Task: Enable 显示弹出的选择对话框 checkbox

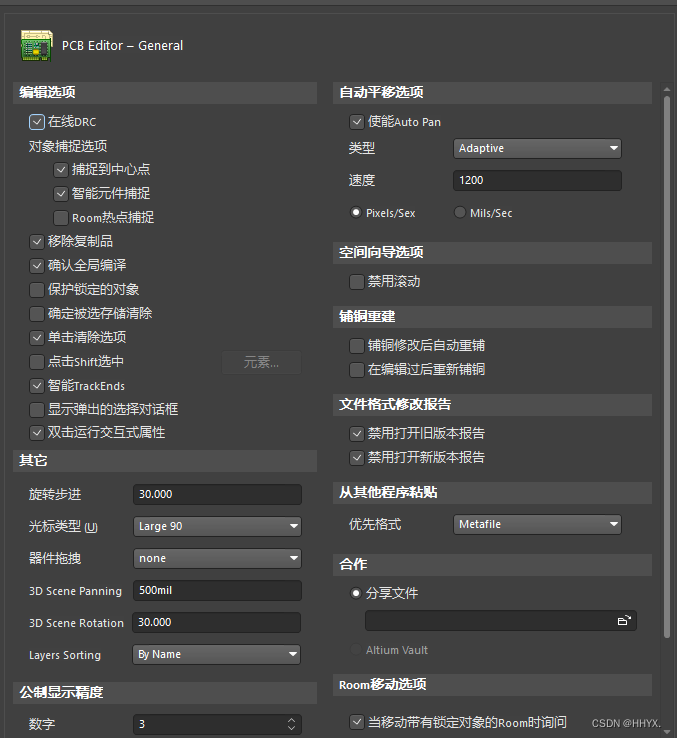Action: 37,409
